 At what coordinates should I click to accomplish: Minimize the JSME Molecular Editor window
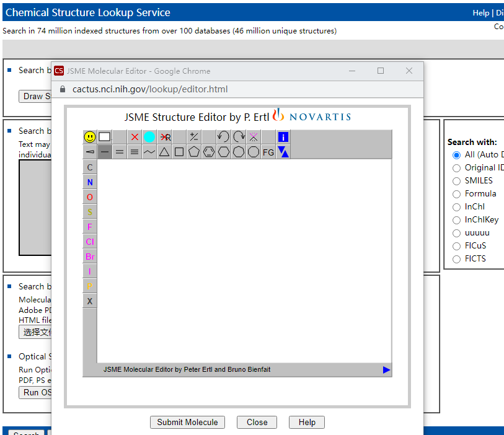[352, 71]
